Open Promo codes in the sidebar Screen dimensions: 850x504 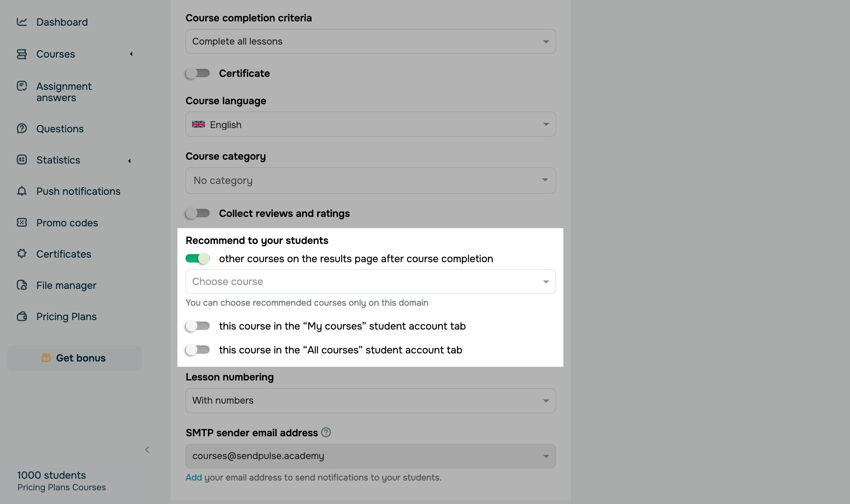[x=67, y=223]
